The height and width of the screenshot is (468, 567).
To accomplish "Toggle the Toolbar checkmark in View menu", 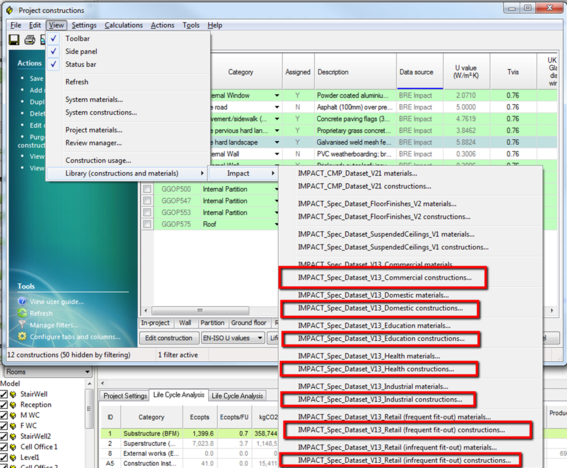I will click(x=54, y=38).
